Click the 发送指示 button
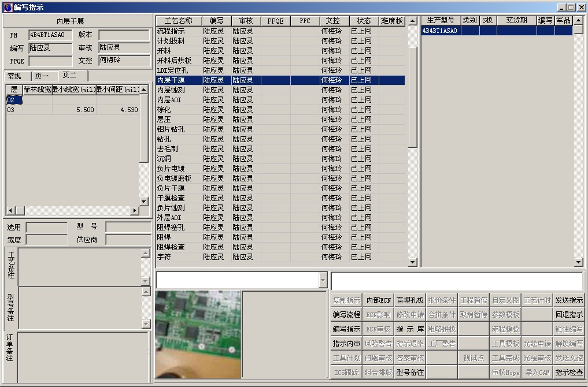 point(569,300)
